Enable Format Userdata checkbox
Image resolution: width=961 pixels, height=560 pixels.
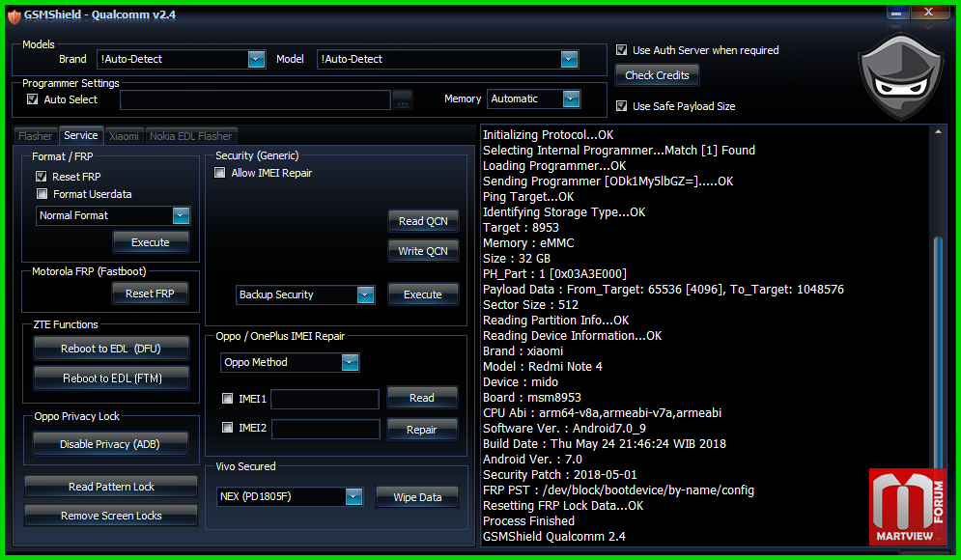(42, 194)
